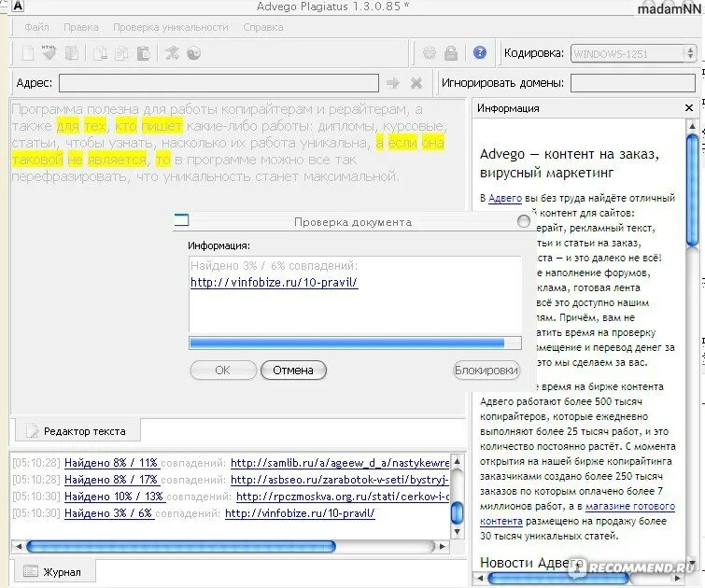The image size is (705, 588).
Task: Click the Найдено 3% / 6% совпадений text in dialog
Action: click(x=275, y=266)
